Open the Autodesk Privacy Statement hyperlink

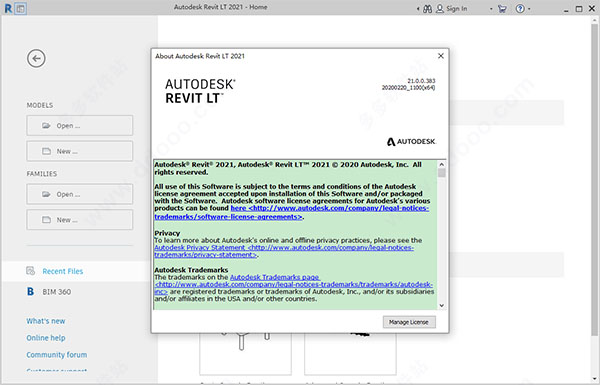tap(284, 251)
